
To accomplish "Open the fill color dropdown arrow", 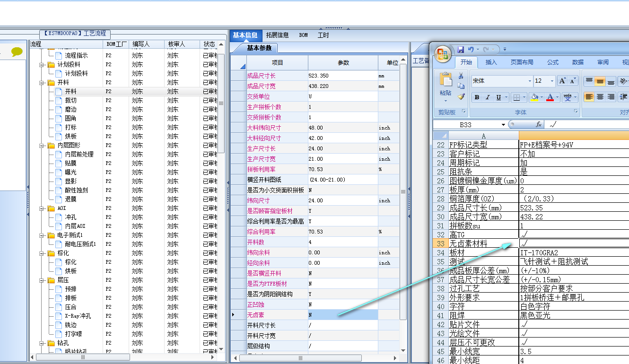I will tap(542, 97).
